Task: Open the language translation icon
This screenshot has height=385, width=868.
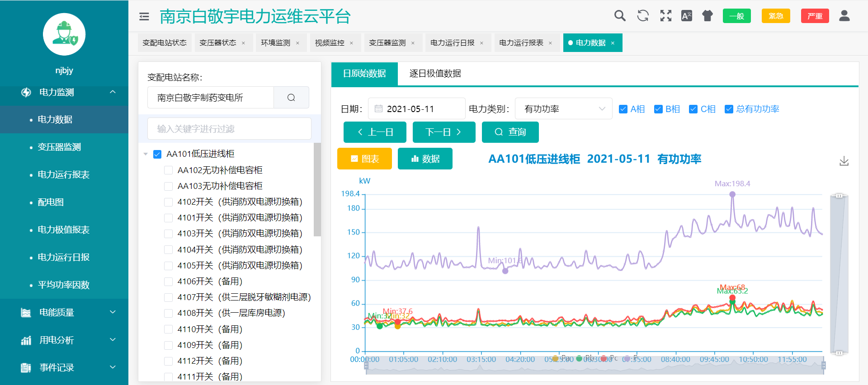Action: [686, 16]
